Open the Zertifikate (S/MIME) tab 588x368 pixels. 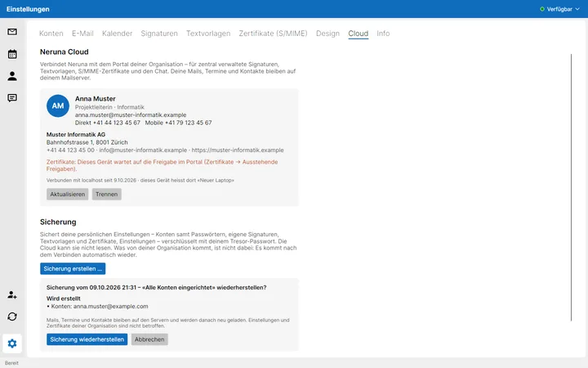pos(273,34)
